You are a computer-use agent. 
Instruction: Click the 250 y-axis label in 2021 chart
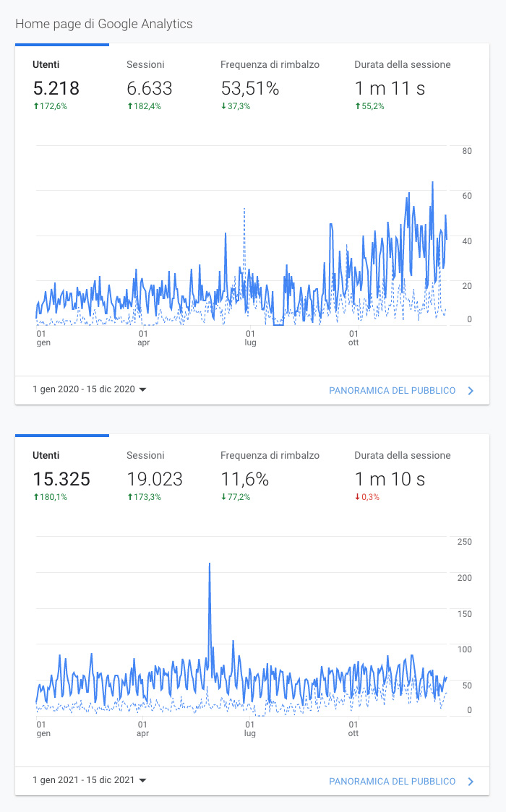click(465, 542)
